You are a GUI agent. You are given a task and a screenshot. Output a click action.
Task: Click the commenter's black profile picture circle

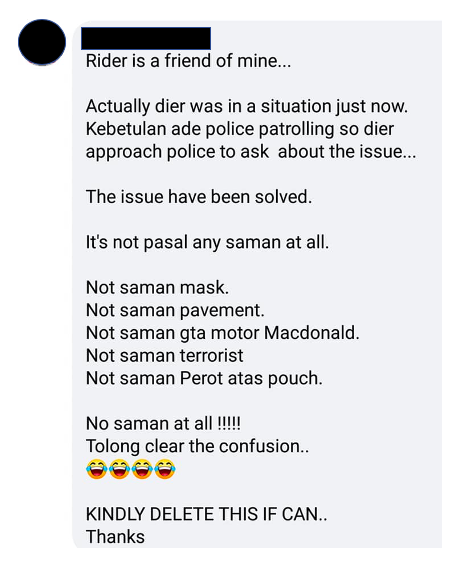point(42,42)
